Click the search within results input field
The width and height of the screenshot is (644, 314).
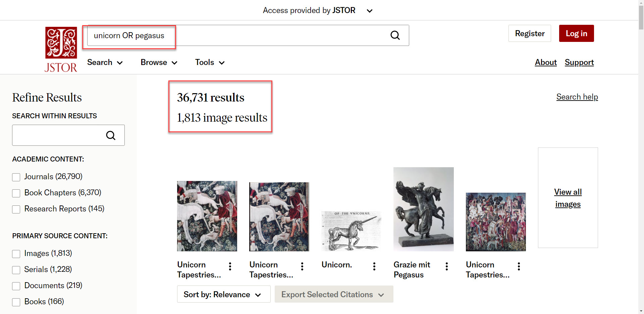click(x=57, y=135)
